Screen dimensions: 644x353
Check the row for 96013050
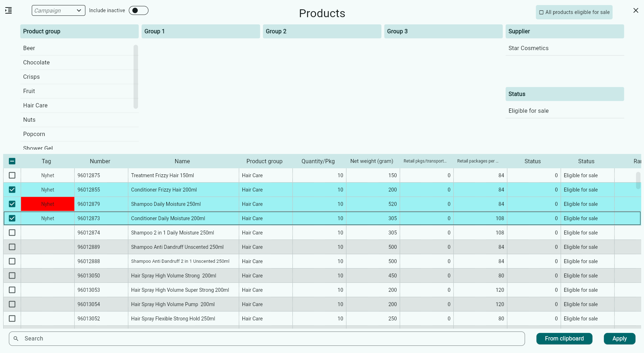click(x=12, y=276)
